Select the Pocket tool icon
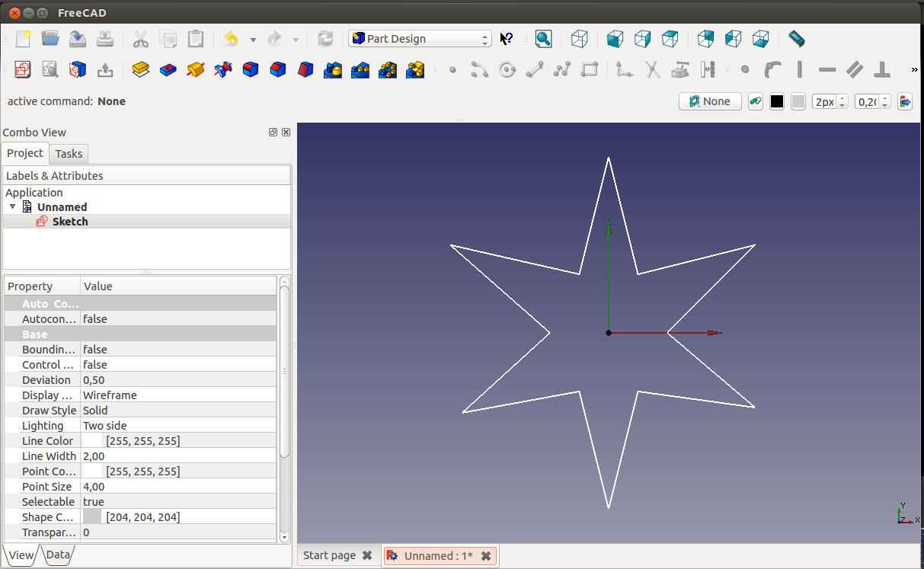Screen dimensions: 924x569 pyautogui.click(x=168, y=70)
